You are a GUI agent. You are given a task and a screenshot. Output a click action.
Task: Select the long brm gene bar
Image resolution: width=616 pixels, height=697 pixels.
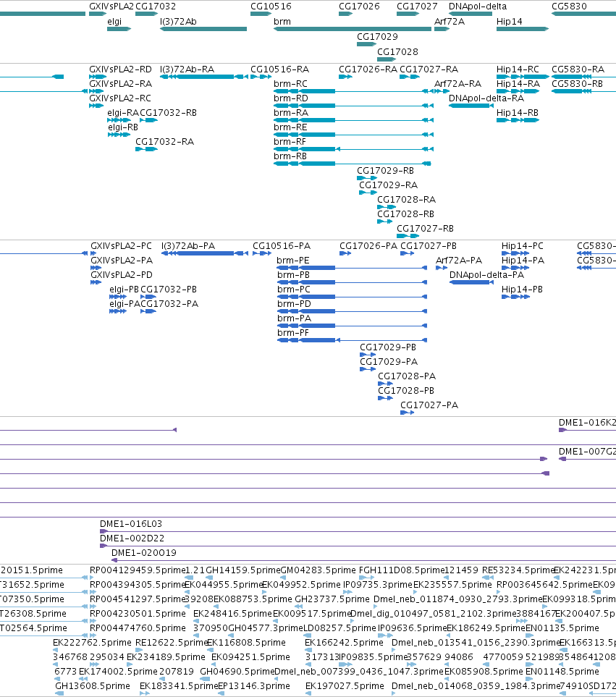353,29
